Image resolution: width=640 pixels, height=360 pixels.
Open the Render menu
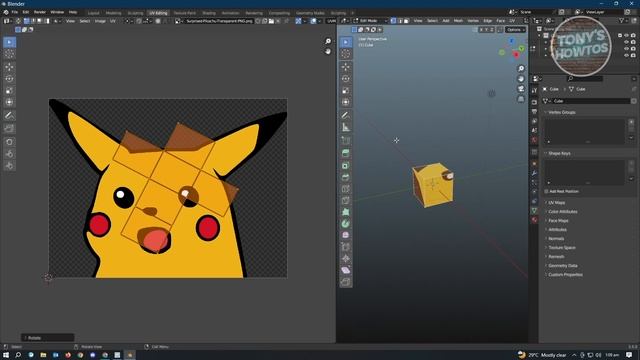click(40, 12)
